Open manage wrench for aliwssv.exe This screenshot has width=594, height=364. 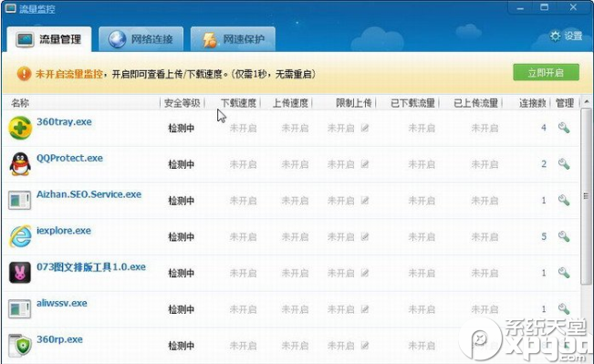[564, 309]
